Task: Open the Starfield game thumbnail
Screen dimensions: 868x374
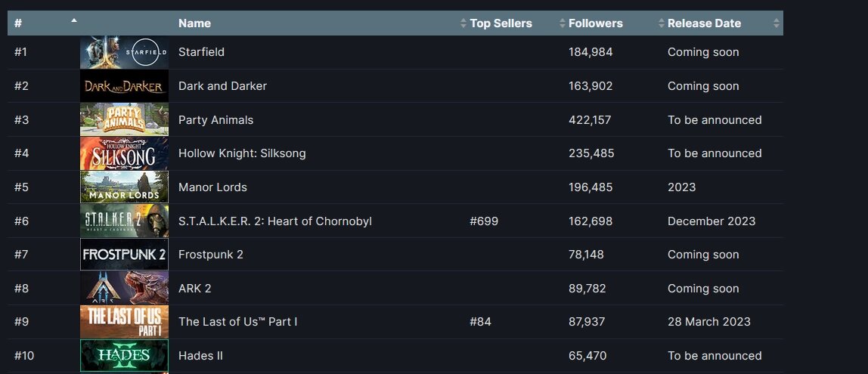Action: pos(124,53)
